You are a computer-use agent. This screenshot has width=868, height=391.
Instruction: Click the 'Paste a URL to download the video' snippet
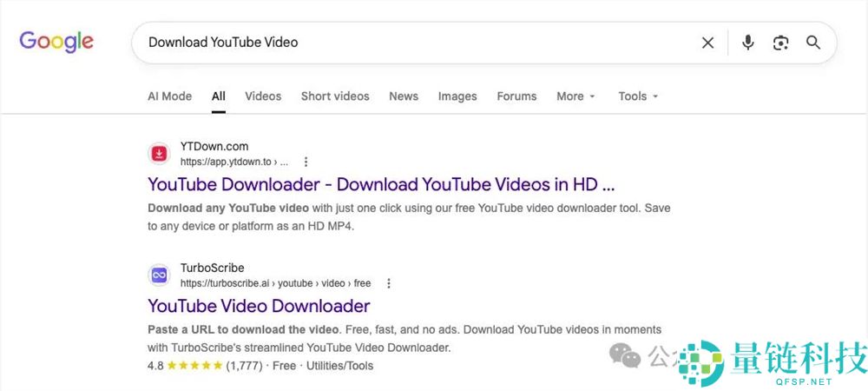tap(243, 329)
